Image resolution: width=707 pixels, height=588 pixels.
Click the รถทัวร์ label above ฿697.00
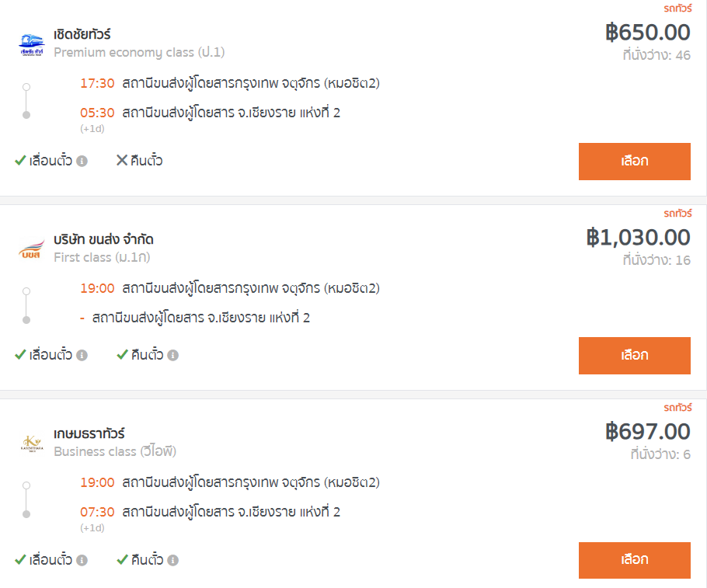tap(677, 407)
